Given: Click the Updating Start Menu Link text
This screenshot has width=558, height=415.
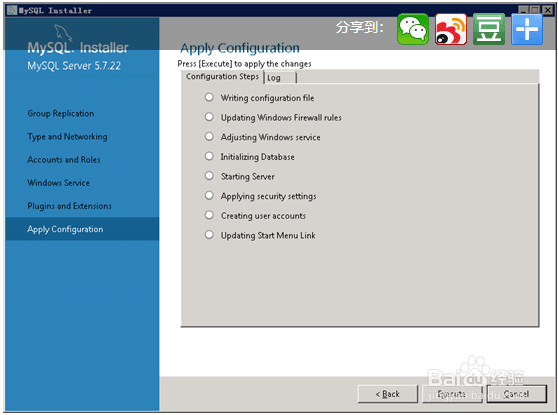Looking at the screenshot, I should [268, 236].
